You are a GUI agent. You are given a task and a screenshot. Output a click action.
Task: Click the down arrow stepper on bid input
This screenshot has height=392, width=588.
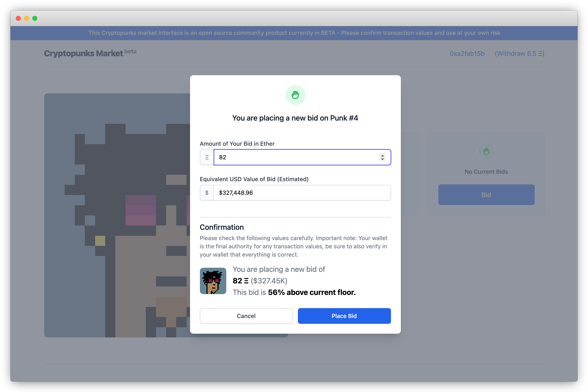point(382,159)
